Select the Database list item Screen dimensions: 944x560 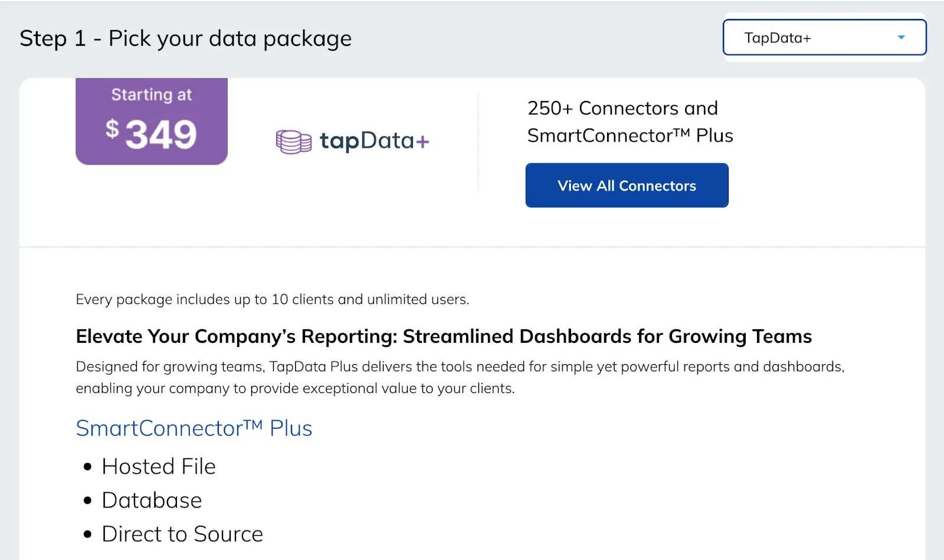pos(152,500)
